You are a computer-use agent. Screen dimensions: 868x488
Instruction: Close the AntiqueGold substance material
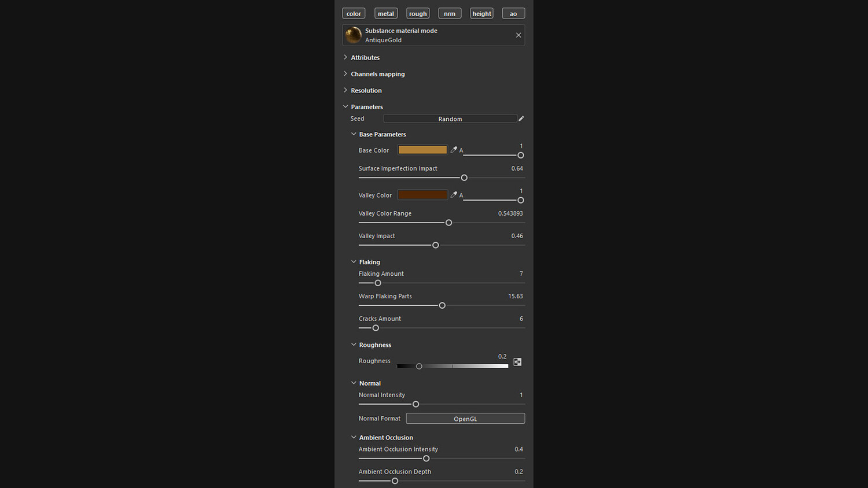click(518, 35)
